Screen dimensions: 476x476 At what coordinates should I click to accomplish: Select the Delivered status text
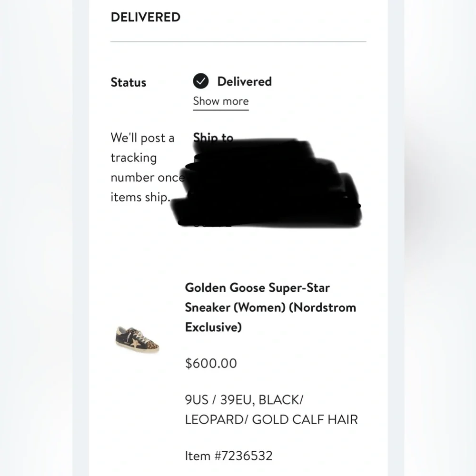244,81
